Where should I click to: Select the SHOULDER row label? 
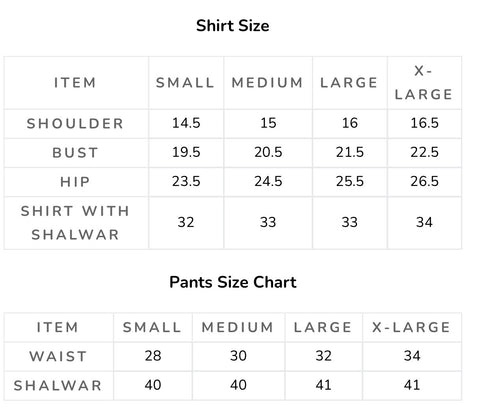coord(75,124)
